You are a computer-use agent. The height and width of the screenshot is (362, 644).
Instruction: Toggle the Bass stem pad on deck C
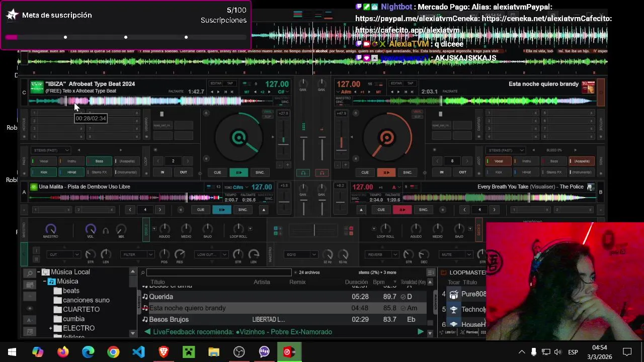click(x=99, y=161)
